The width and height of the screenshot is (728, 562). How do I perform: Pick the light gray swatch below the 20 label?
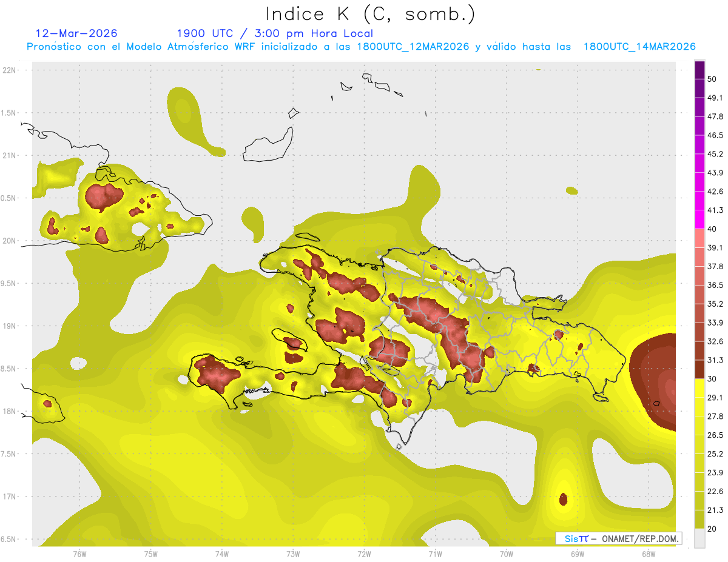click(x=699, y=538)
